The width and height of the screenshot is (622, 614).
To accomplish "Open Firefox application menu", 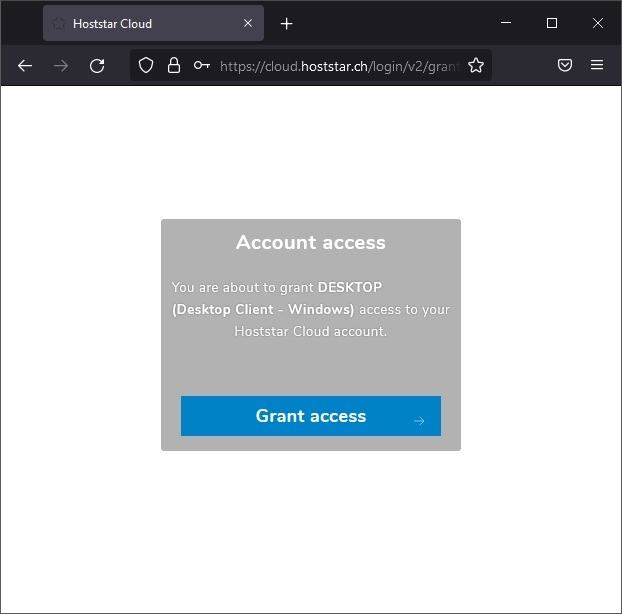I will tap(597, 65).
